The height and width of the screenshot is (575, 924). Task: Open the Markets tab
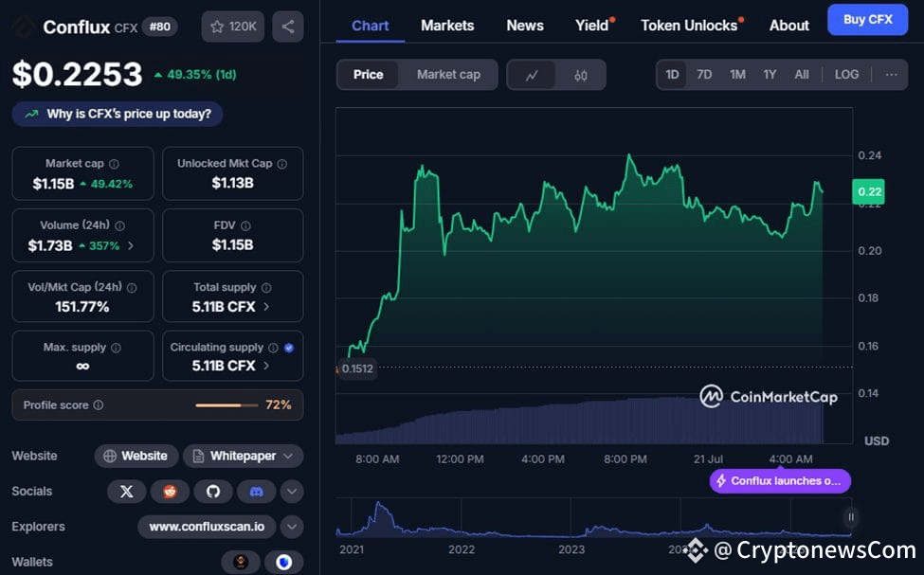447,26
